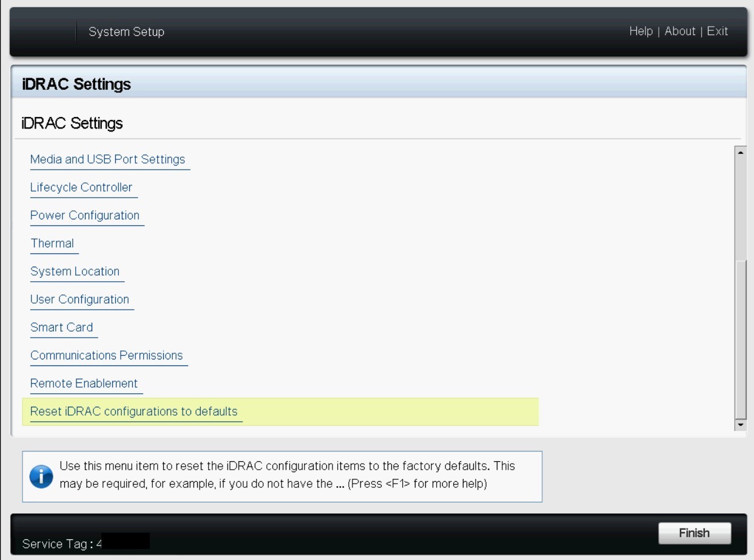Select Reset iDRAC configurations to defaults
The height and width of the screenshot is (560, 754).
pyautogui.click(x=280, y=412)
